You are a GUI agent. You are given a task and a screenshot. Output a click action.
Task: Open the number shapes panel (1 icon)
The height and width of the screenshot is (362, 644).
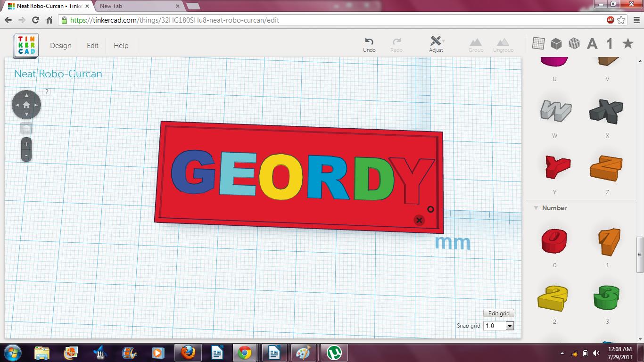(609, 43)
